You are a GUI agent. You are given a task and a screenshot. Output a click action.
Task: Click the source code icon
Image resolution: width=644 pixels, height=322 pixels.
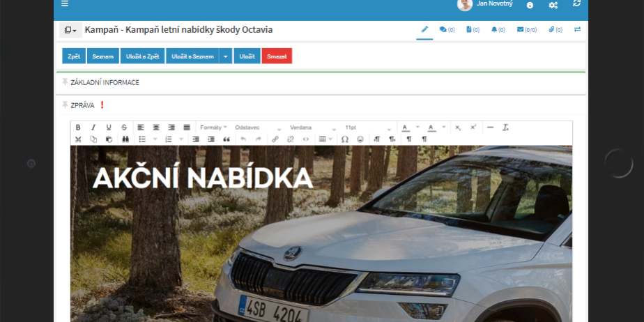point(306,139)
